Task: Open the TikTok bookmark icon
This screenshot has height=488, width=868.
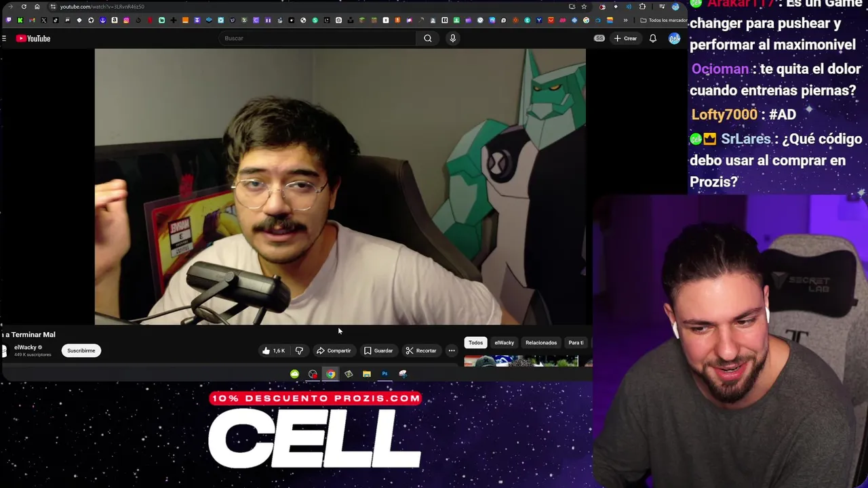Action: click(x=56, y=20)
